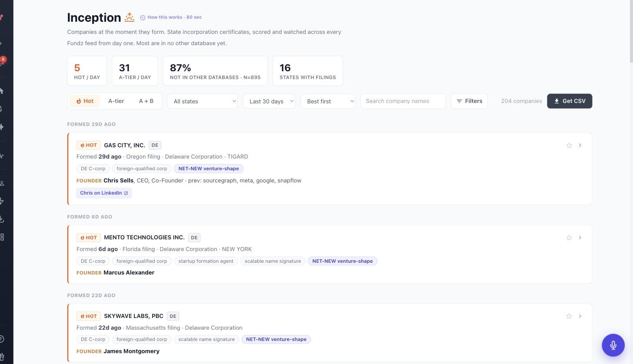Screen dimensions: 633x364
Task: Download results with Get CSV
Action: coord(570,101)
